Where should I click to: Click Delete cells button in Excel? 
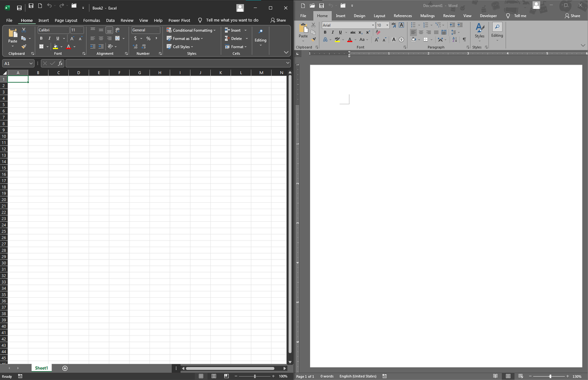[236, 38]
